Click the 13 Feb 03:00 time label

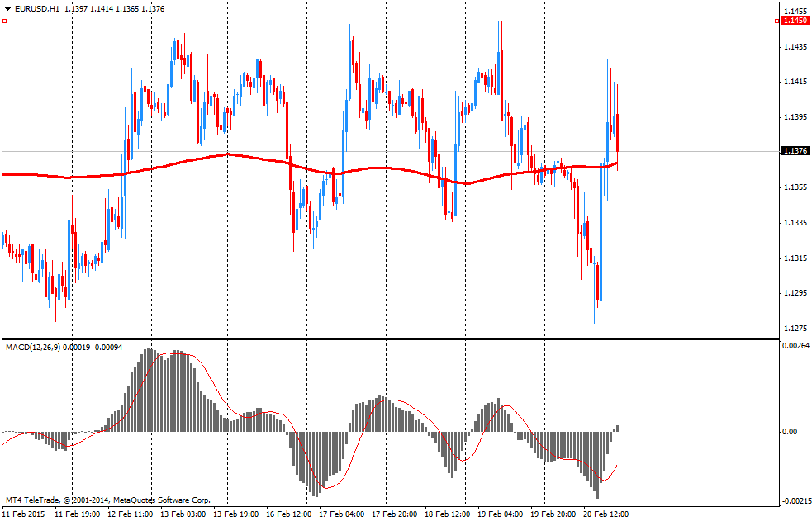click(x=183, y=514)
